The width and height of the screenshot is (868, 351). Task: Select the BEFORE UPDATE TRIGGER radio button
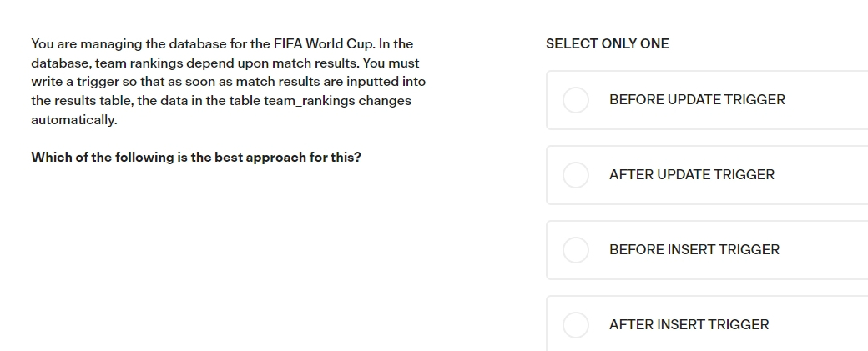coord(576,100)
